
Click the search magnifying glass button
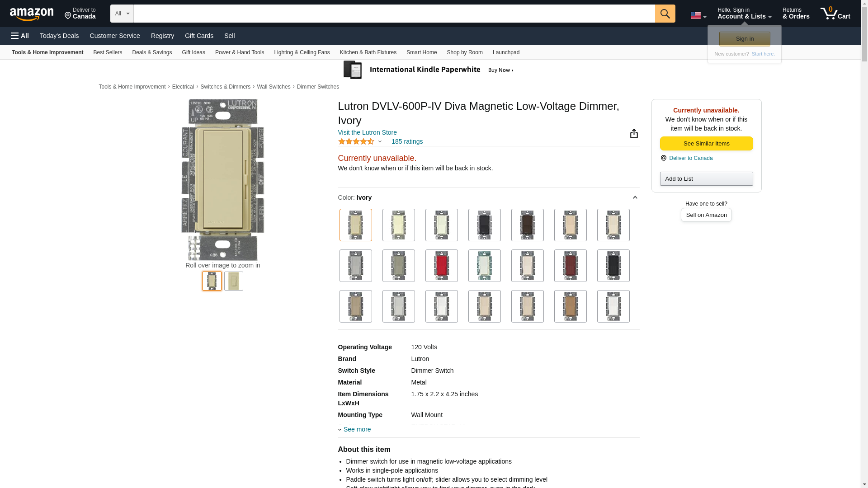tap(665, 14)
